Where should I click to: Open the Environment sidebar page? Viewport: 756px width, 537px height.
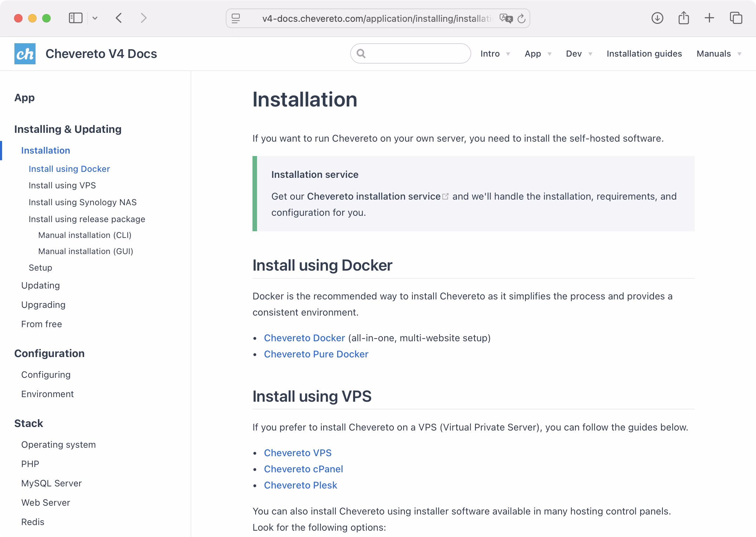click(x=47, y=394)
